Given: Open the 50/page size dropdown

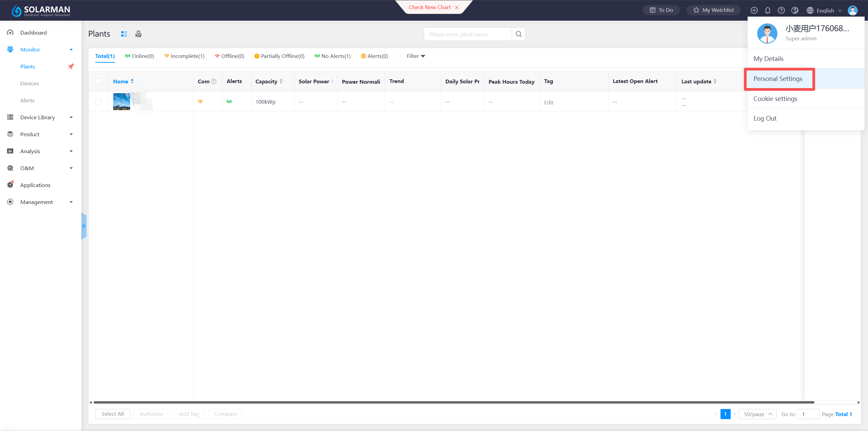Looking at the screenshot, I should [757, 414].
